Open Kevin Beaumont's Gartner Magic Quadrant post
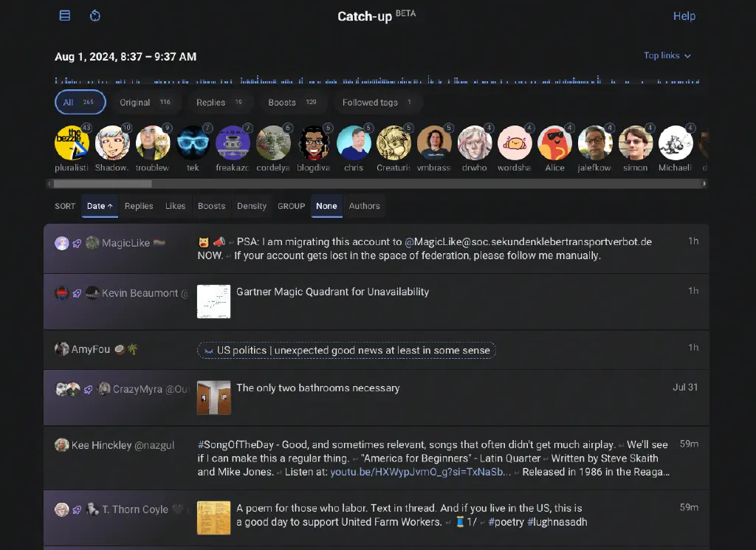This screenshot has width=756, height=550. pos(376,302)
